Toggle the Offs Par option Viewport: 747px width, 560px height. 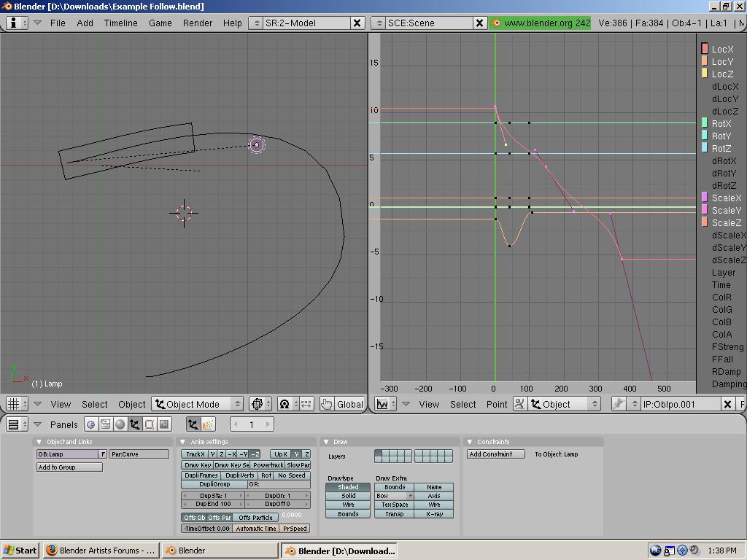pyautogui.click(x=220, y=517)
